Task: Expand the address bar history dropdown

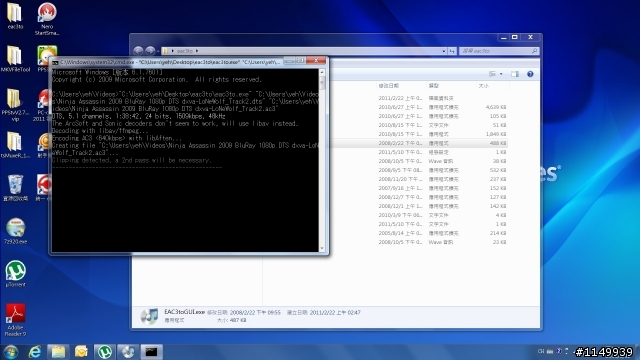Action: pyautogui.click(x=444, y=51)
